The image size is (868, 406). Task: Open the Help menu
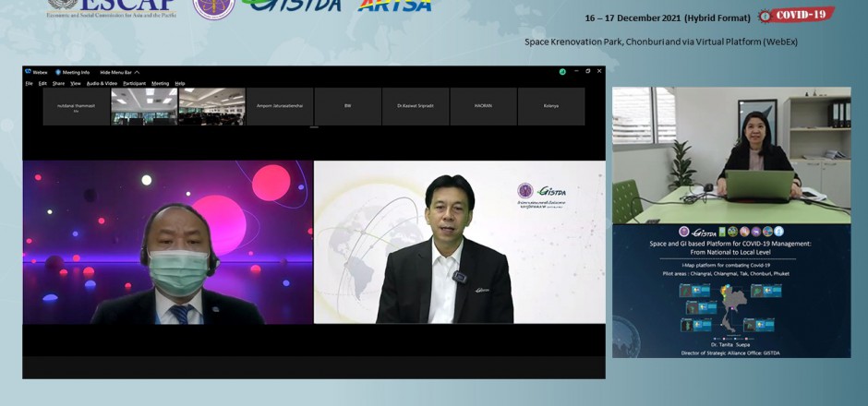pyautogui.click(x=180, y=83)
